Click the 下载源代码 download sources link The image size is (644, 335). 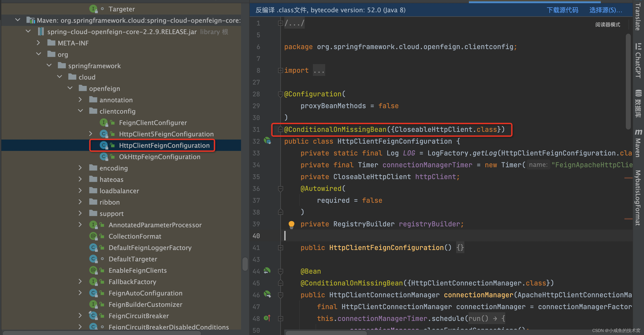(x=562, y=10)
